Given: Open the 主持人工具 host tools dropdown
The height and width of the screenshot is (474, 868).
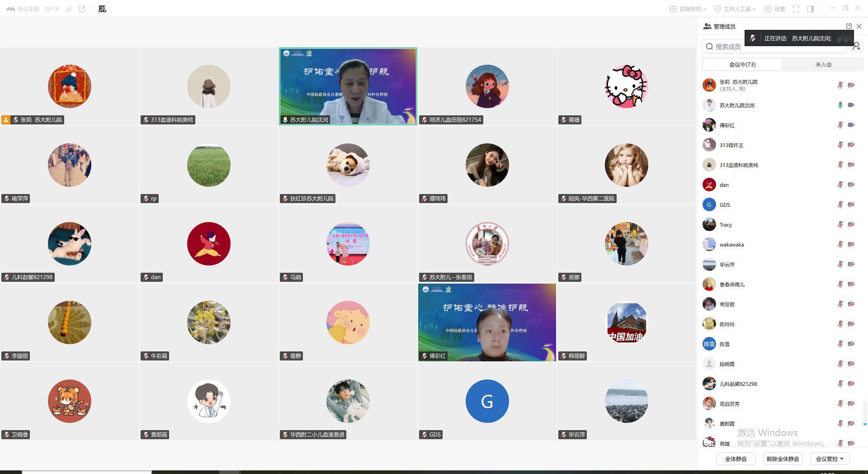Looking at the screenshot, I should 735,9.
